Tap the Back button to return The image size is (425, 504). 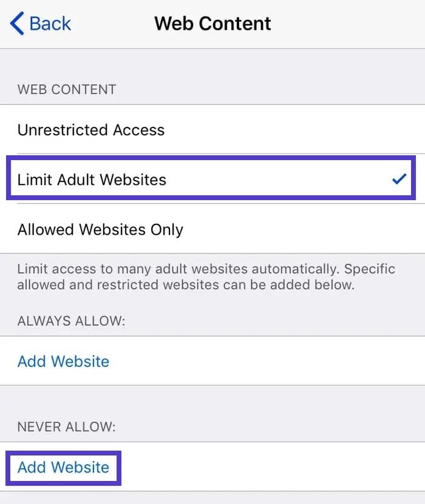click(39, 23)
